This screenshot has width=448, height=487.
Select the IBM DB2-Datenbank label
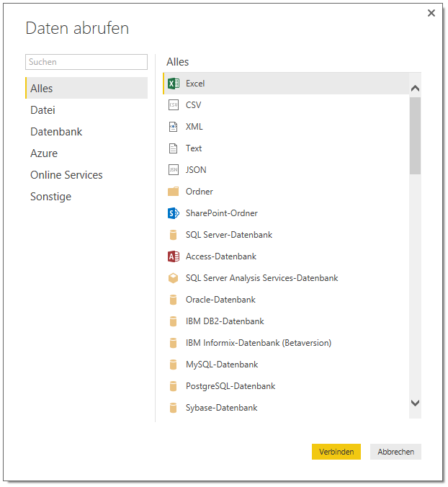tap(225, 321)
